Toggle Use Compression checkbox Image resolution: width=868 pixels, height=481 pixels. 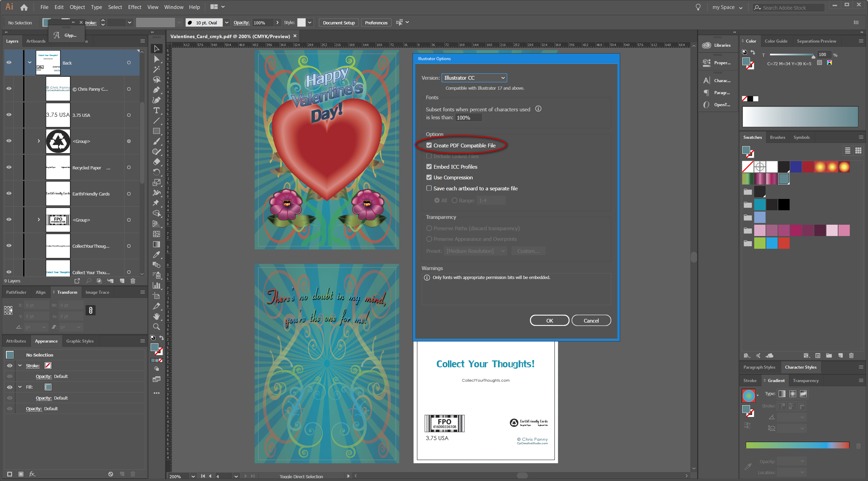[428, 177]
